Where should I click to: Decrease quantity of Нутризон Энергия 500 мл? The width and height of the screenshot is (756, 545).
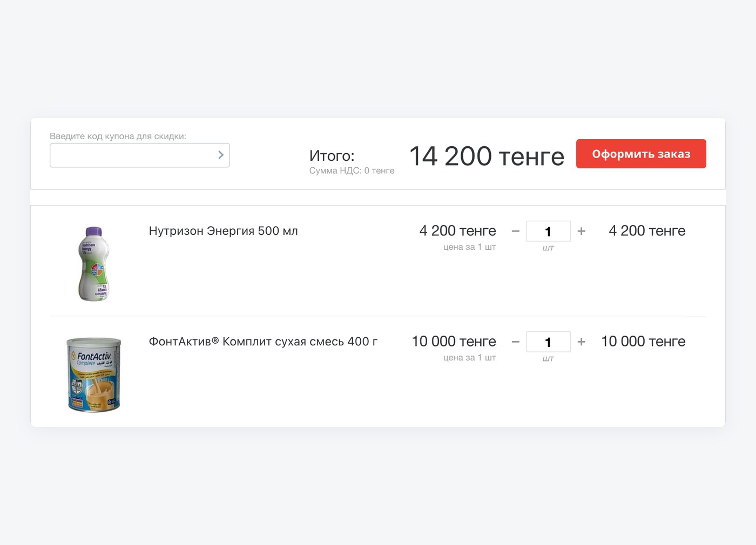click(x=516, y=231)
